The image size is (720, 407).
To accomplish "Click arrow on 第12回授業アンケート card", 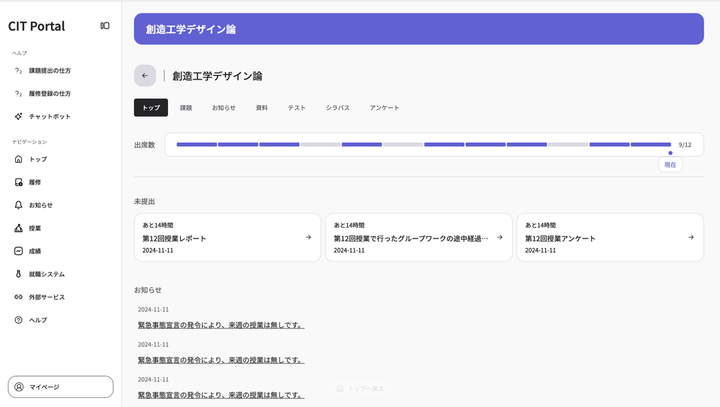I will 691,237.
